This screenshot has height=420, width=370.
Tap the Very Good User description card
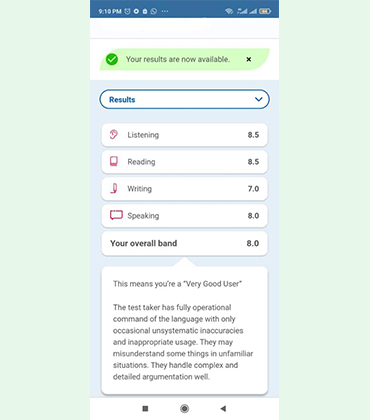(x=184, y=330)
